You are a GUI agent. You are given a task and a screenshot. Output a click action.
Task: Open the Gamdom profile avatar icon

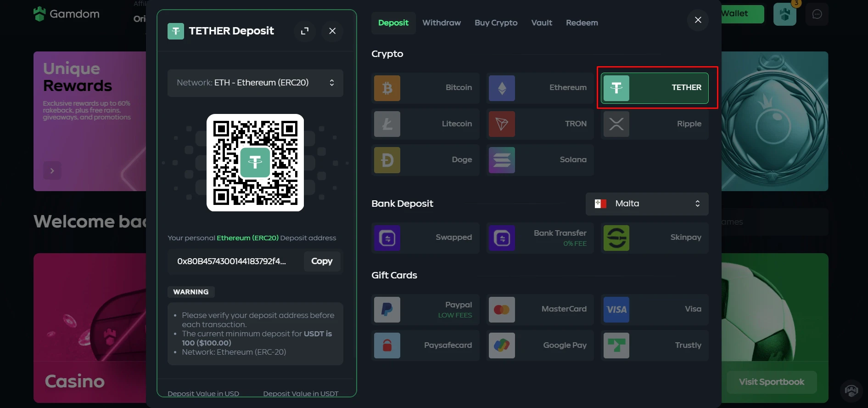(785, 14)
